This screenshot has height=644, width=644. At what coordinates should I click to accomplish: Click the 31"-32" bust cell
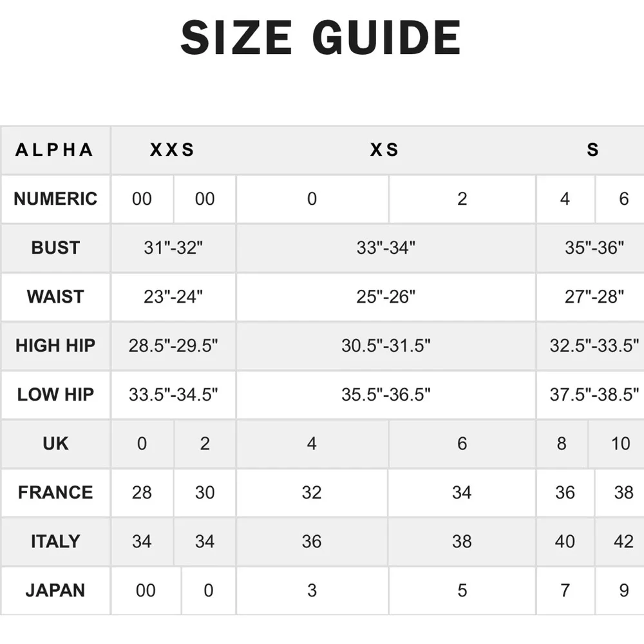(x=173, y=248)
